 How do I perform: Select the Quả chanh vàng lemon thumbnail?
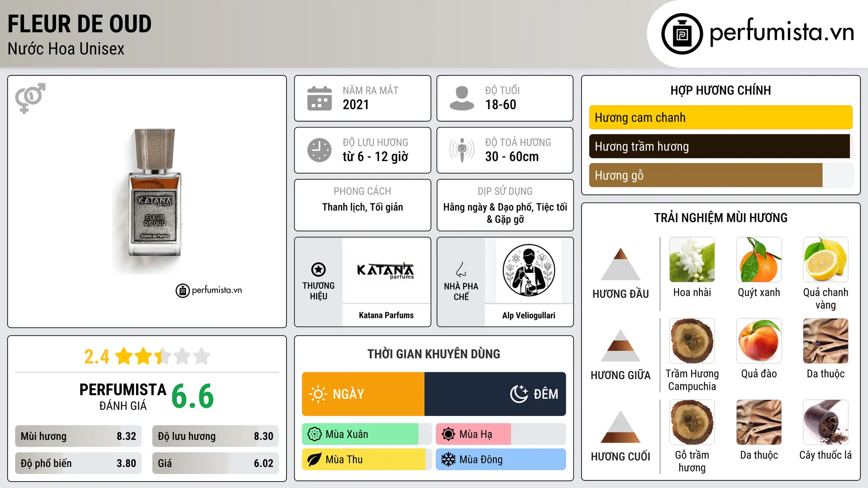pos(826,260)
